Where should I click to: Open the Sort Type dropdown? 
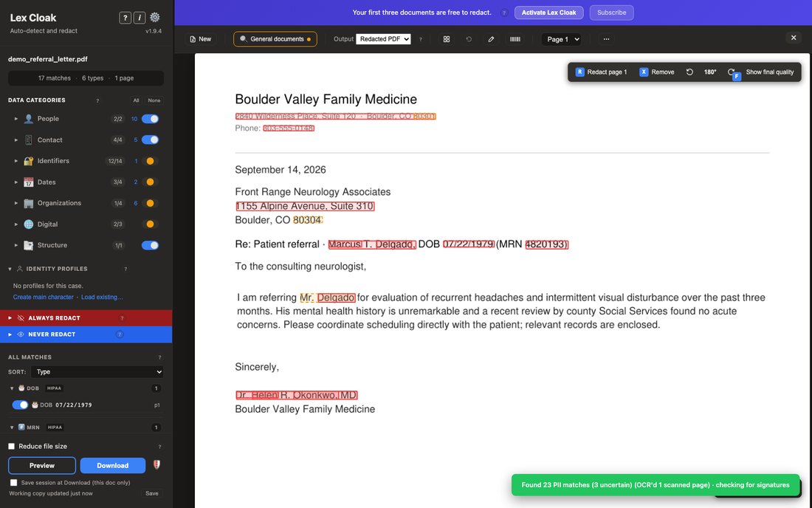(97, 372)
